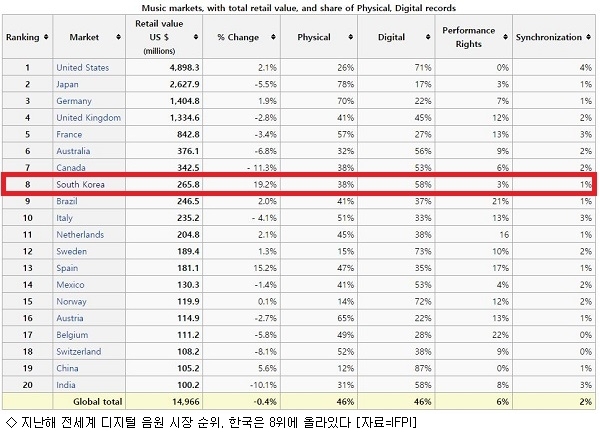
Task: Click the China link
Action: (67, 368)
